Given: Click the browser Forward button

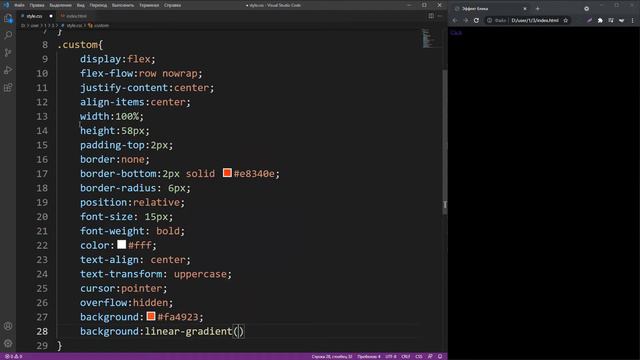Looking at the screenshot, I should [466, 20].
